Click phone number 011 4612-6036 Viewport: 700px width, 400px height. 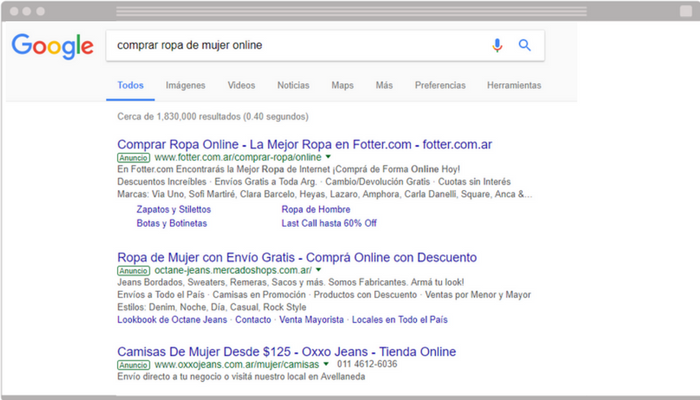tap(367, 364)
